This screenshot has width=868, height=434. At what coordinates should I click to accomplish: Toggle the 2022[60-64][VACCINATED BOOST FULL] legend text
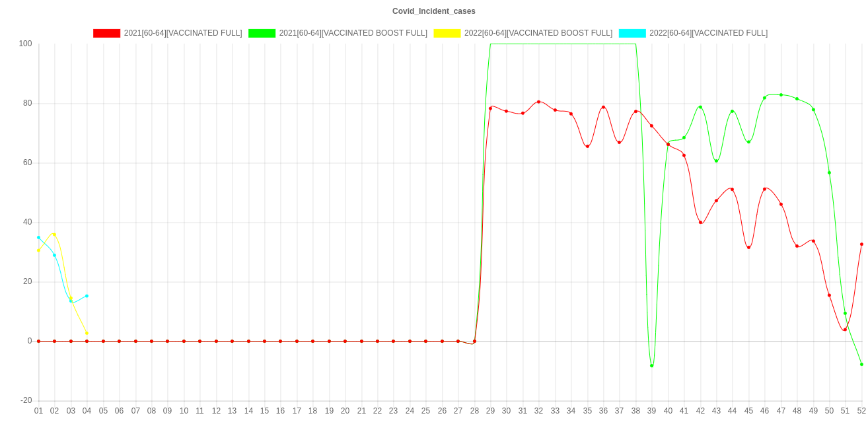538,33
